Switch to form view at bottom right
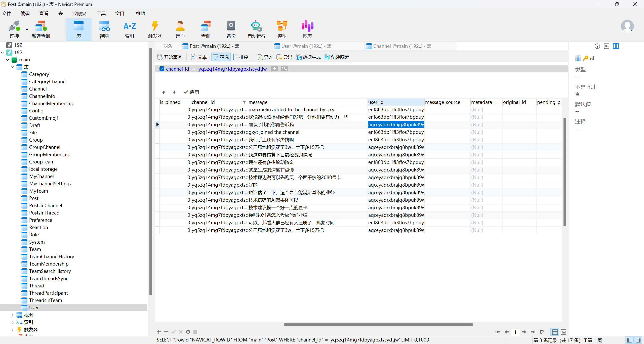 tap(563, 332)
